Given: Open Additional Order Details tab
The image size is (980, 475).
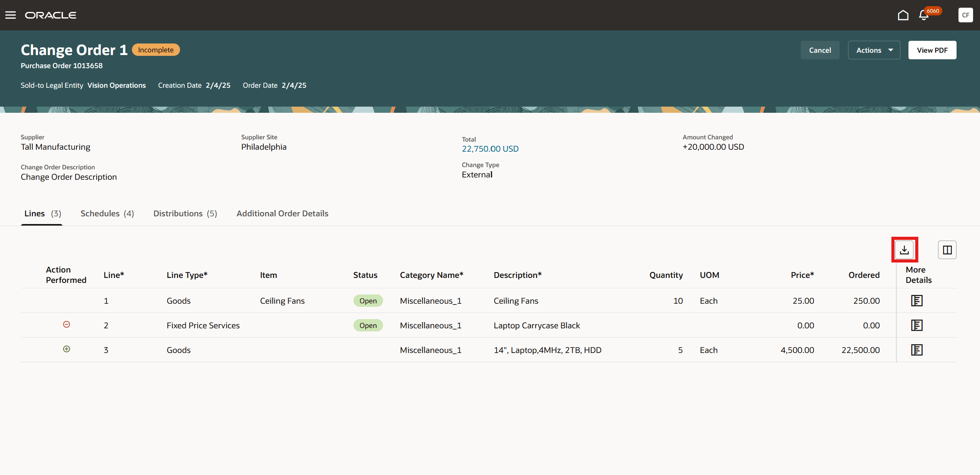Looking at the screenshot, I should click(282, 213).
